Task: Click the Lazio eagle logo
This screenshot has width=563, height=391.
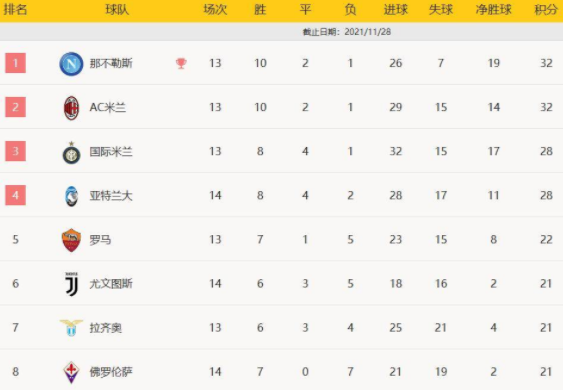Action: point(71,327)
